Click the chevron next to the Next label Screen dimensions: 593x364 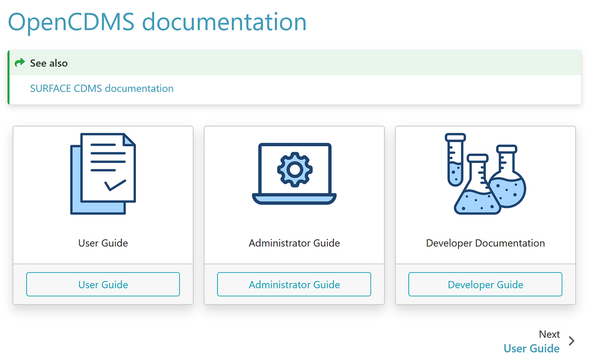pyautogui.click(x=571, y=341)
